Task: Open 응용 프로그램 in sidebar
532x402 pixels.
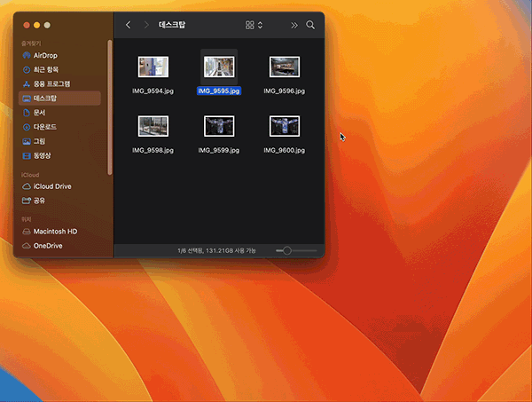Action: pos(59,84)
